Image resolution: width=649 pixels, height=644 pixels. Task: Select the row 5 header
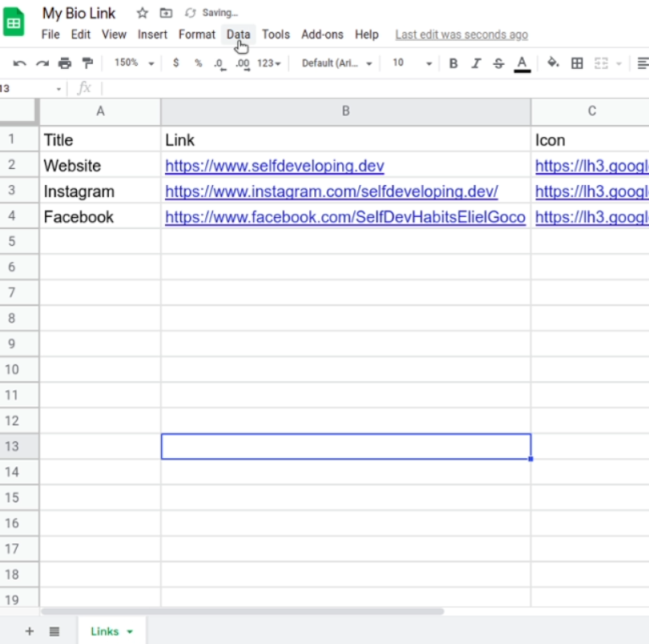coord(19,241)
